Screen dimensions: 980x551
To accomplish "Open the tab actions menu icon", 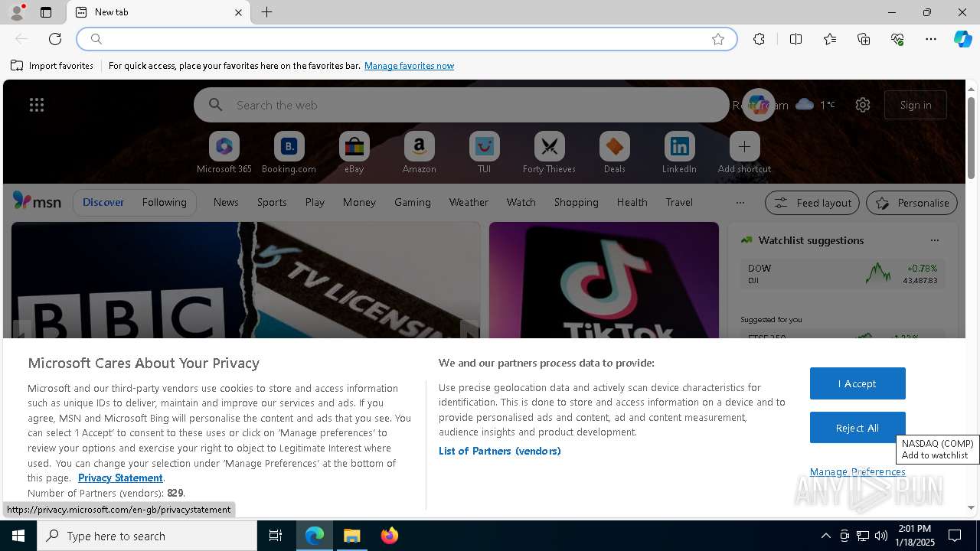I will [46, 12].
